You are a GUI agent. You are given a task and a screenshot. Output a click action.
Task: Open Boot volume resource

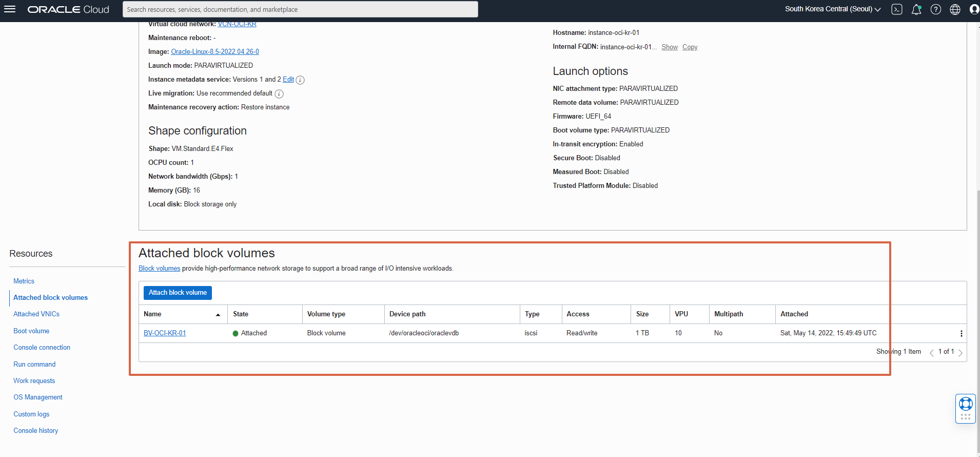coord(31,331)
